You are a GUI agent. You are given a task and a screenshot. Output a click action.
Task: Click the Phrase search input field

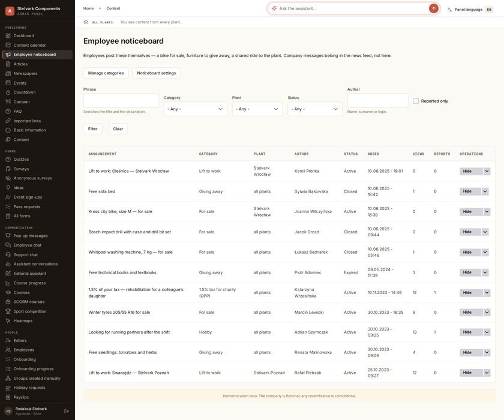[x=121, y=101]
